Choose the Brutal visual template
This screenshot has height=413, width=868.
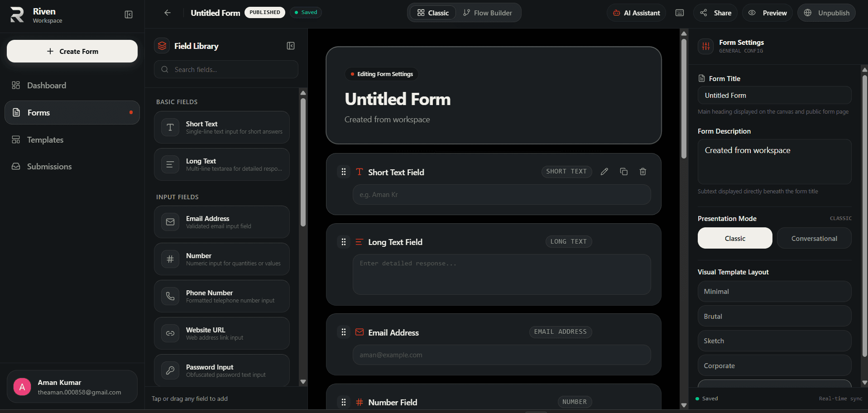[x=774, y=316]
